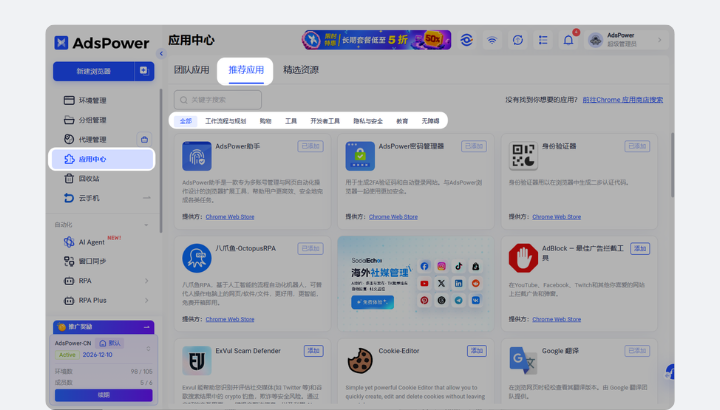Open the task list icon in the top toolbar
Screen dimensions: 720x410
pos(543,40)
